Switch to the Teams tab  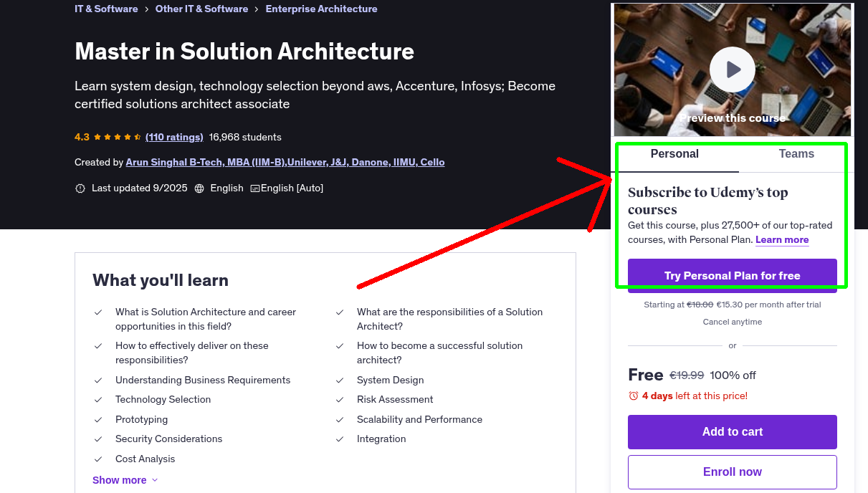796,154
